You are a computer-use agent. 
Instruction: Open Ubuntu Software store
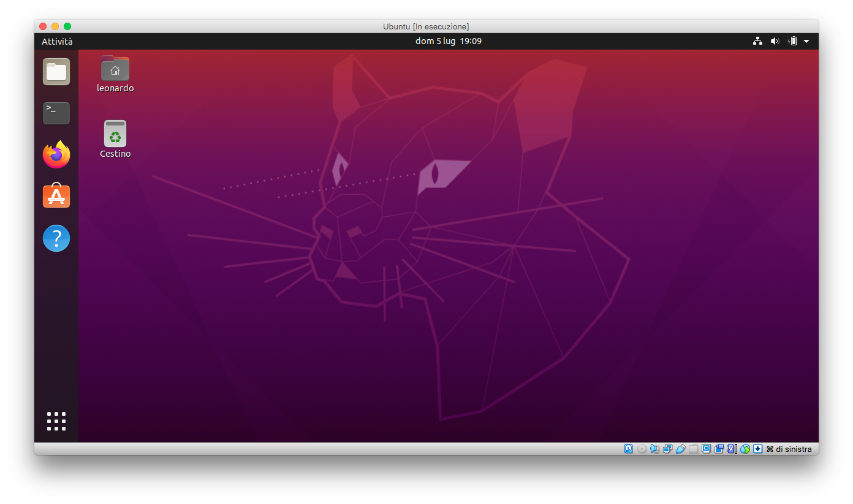pos(56,196)
